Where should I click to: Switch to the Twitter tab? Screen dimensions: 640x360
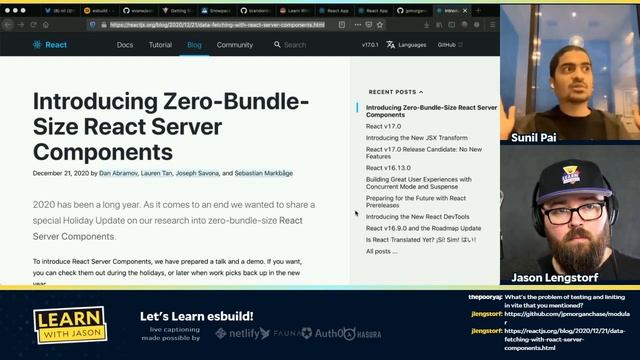[60, 11]
